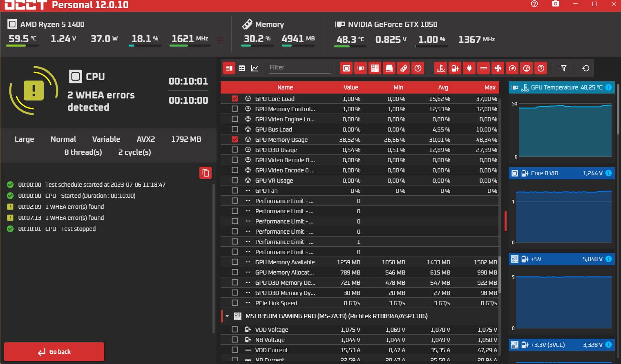Uncheck the GPU Memory Usage checkbox
Image resolution: width=621 pixels, height=364 pixels.
[x=235, y=139]
